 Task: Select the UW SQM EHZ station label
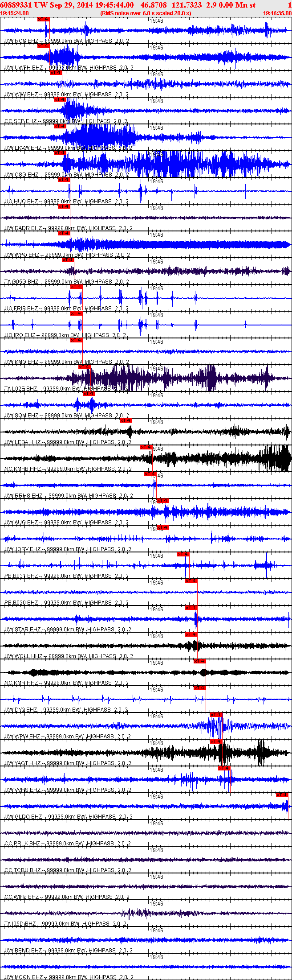click(x=21, y=416)
